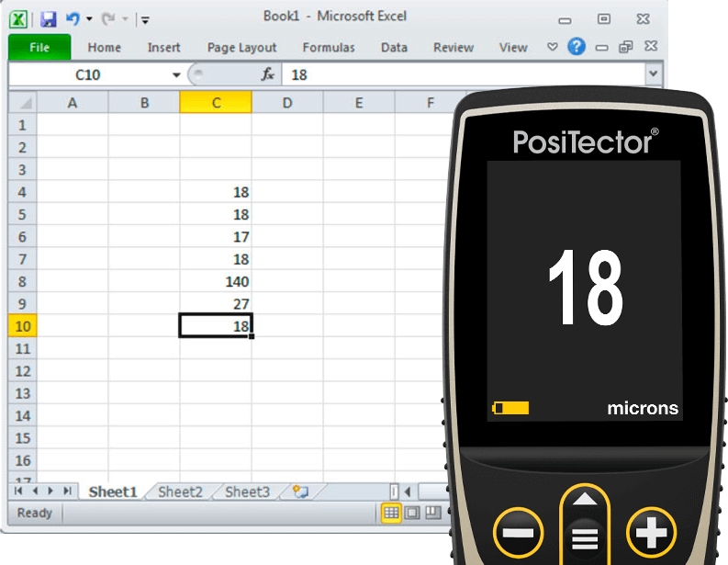Open Excel Help question mark icon
Screen dimensions: 728x565
[577, 47]
